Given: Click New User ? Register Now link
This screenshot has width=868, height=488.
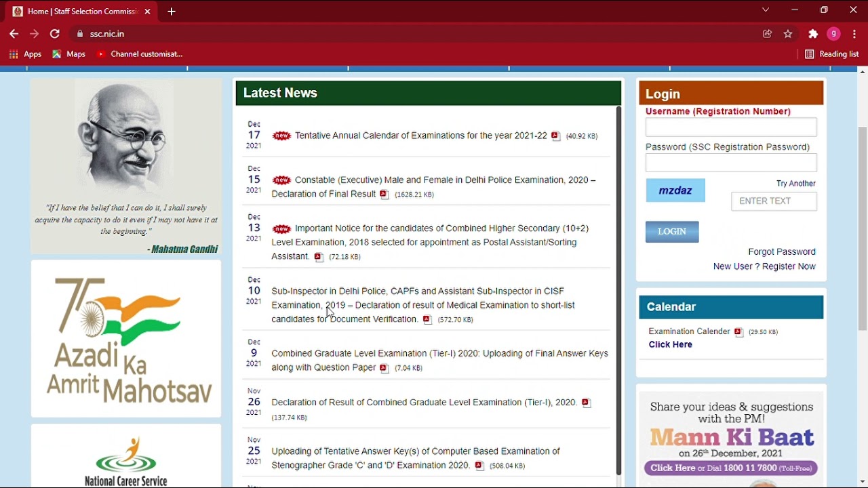Looking at the screenshot, I should [x=764, y=266].
